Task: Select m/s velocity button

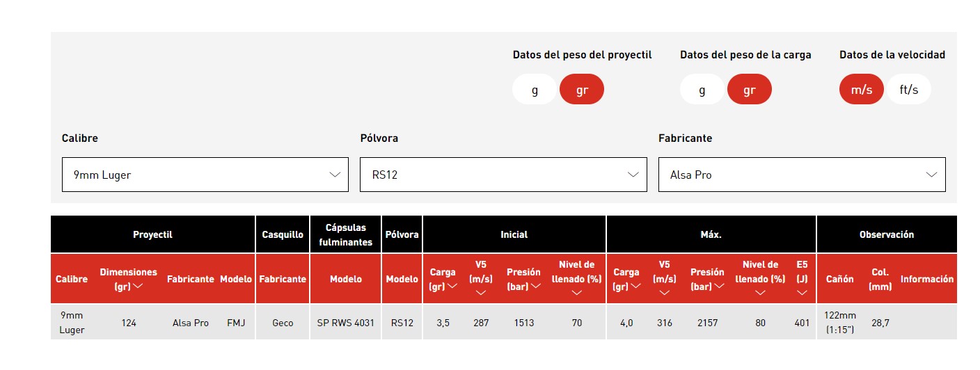Action: (861, 90)
